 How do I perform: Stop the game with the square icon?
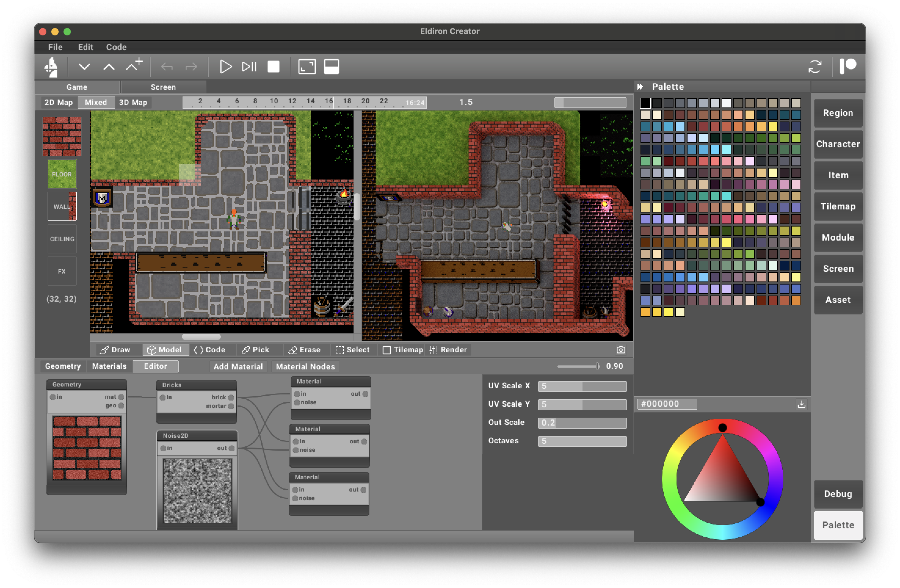274,67
